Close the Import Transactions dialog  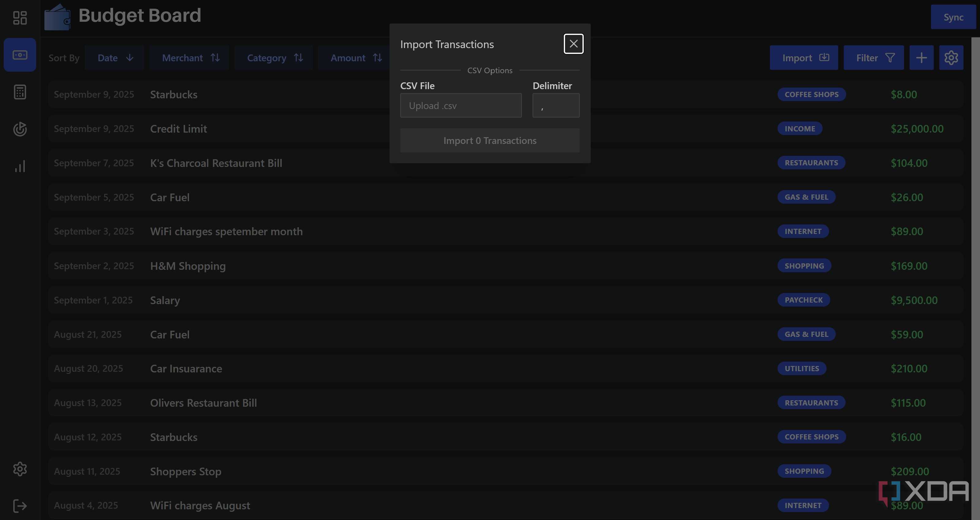coord(573,44)
